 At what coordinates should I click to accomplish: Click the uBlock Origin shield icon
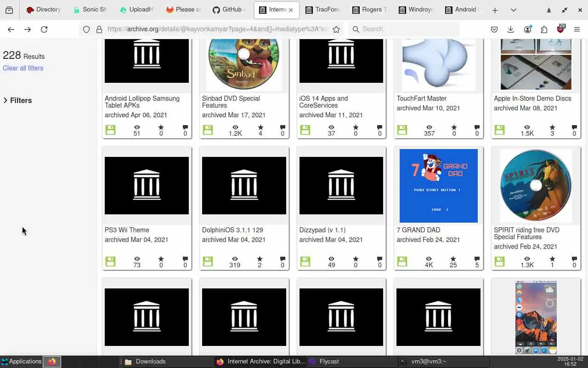pyautogui.click(x=560, y=29)
